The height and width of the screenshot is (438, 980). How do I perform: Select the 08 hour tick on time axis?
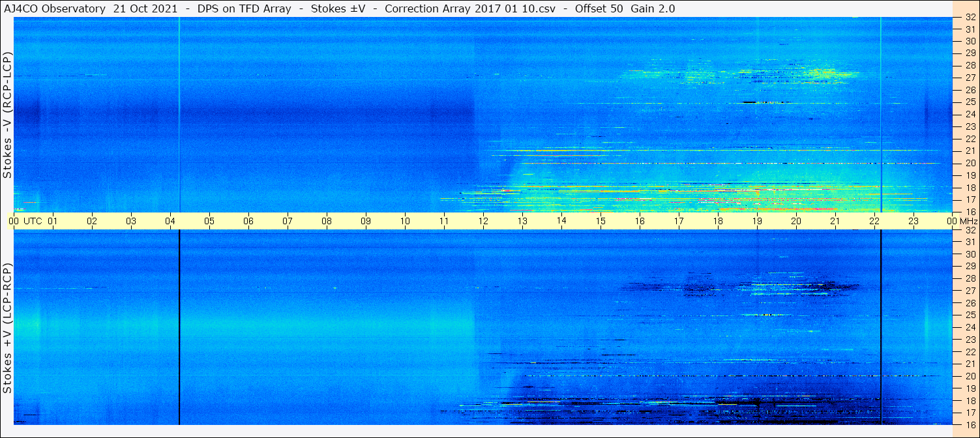(x=327, y=222)
